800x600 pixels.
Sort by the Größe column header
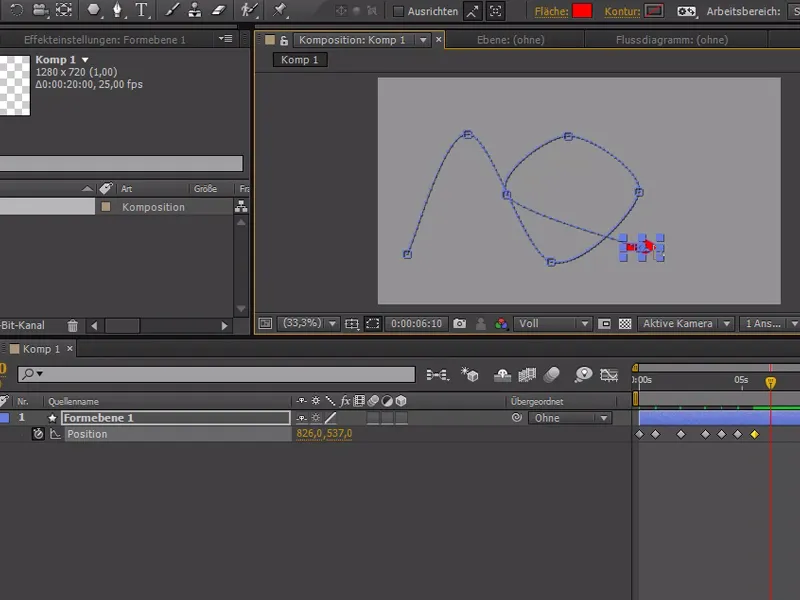(x=205, y=189)
